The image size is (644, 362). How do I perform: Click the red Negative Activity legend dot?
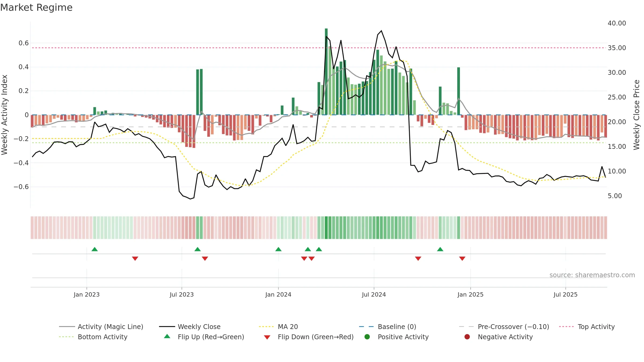(467, 337)
